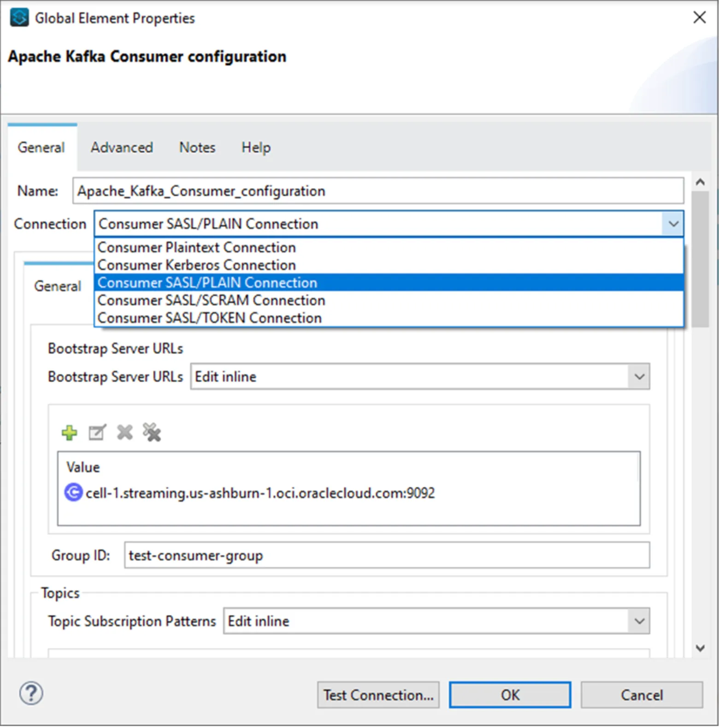
Task: Click the green plus add value icon
Action: [x=70, y=433]
